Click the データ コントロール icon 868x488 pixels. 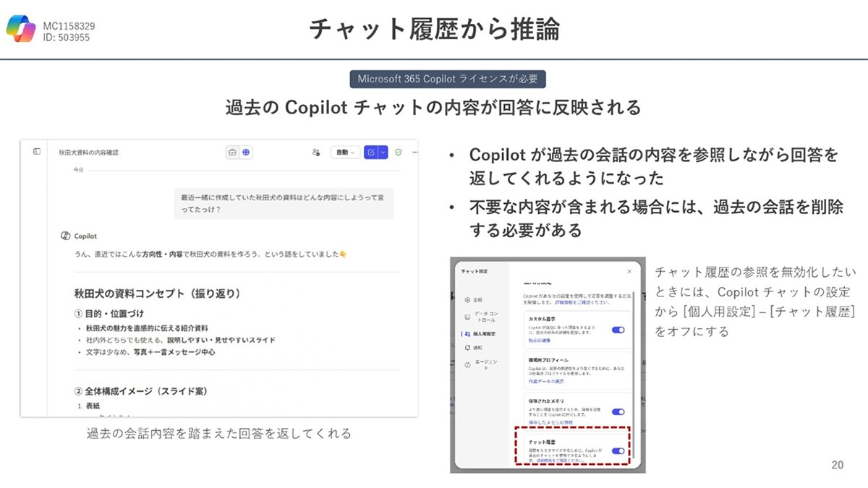(468, 317)
